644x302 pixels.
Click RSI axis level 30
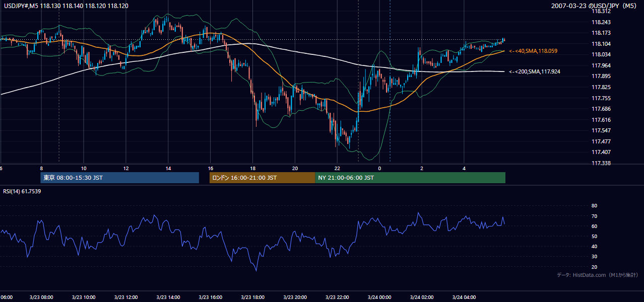[594, 257]
